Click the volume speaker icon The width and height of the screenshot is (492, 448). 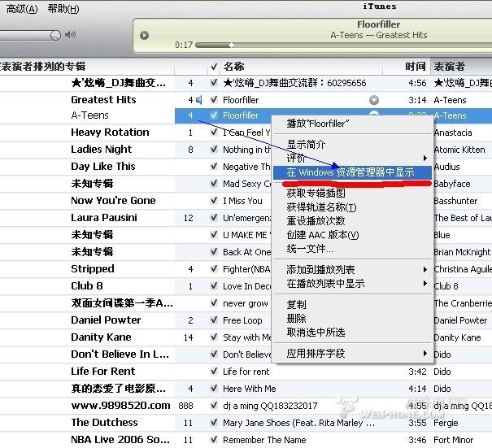coord(70,35)
